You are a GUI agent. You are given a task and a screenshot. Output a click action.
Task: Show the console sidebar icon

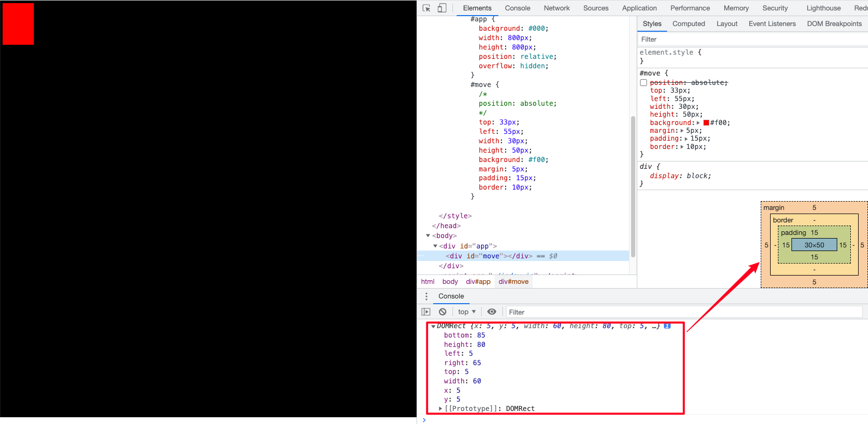[x=426, y=312]
